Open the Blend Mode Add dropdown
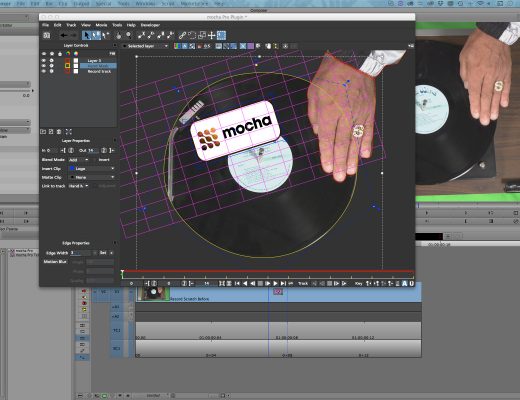This screenshot has height=400, width=520. tap(78, 160)
